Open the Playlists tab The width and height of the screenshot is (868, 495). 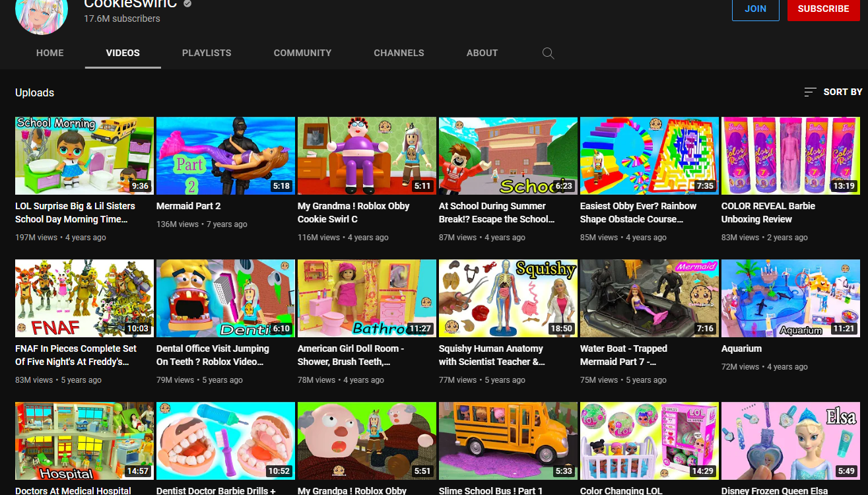pyautogui.click(x=207, y=53)
